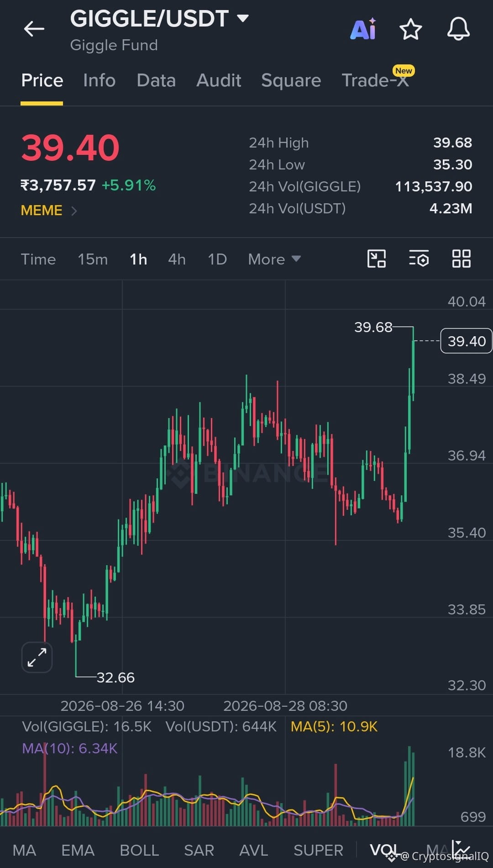Toggle the EMA indicator
493x868 pixels.
(78, 850)
